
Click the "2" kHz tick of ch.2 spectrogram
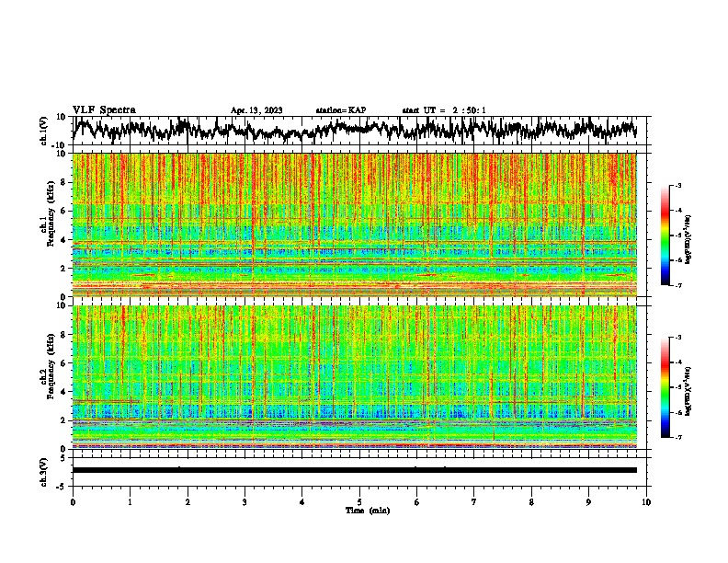(x=63, y=420)
